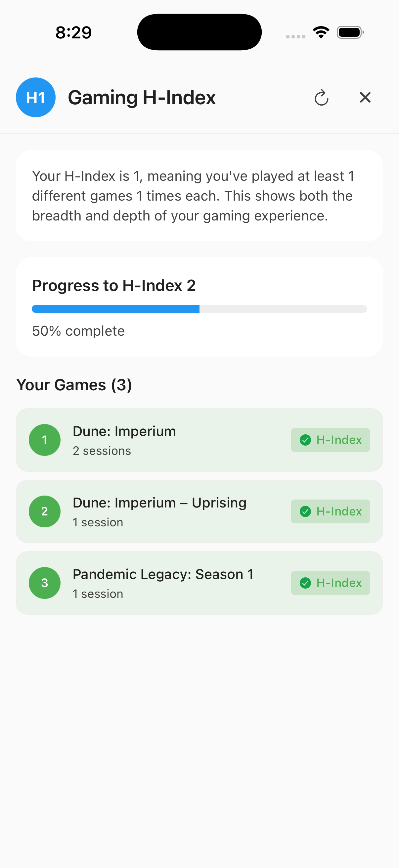399x868 pixels.
Task: Click the blue progress bar at 50%
Action: (115, 309)
